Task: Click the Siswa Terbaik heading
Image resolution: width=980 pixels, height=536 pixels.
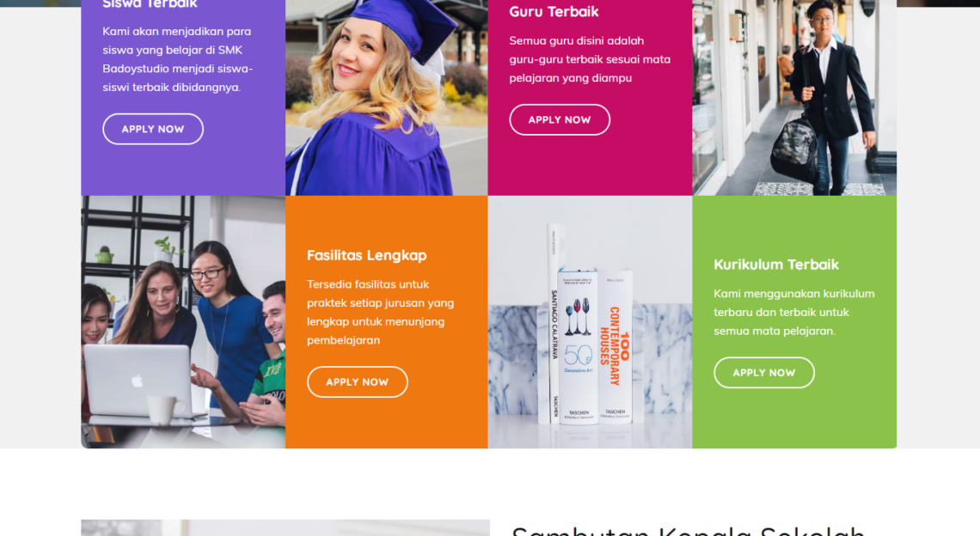Action: [x=150, y=4]
